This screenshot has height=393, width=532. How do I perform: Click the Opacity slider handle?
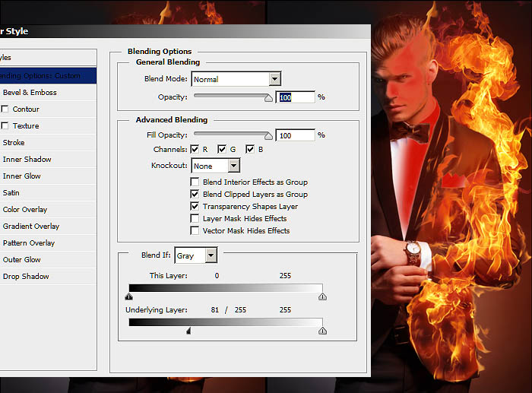[x=268, y=97]
